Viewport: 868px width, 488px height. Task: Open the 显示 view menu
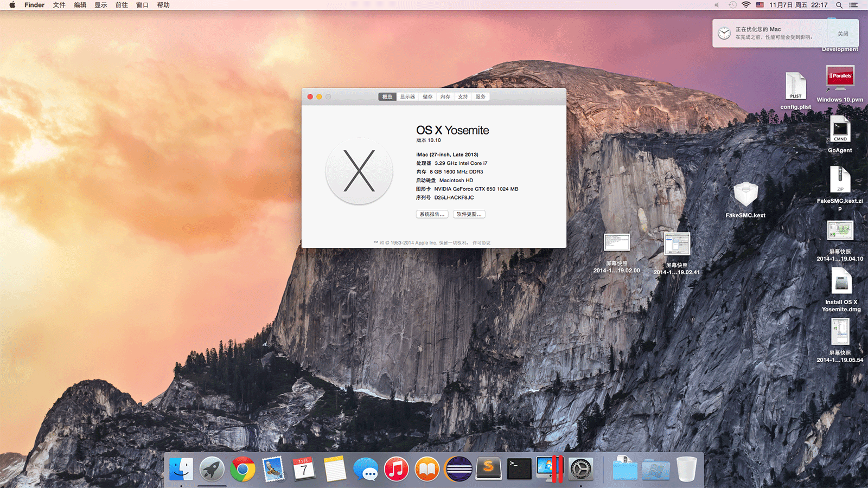coord(101,5)
